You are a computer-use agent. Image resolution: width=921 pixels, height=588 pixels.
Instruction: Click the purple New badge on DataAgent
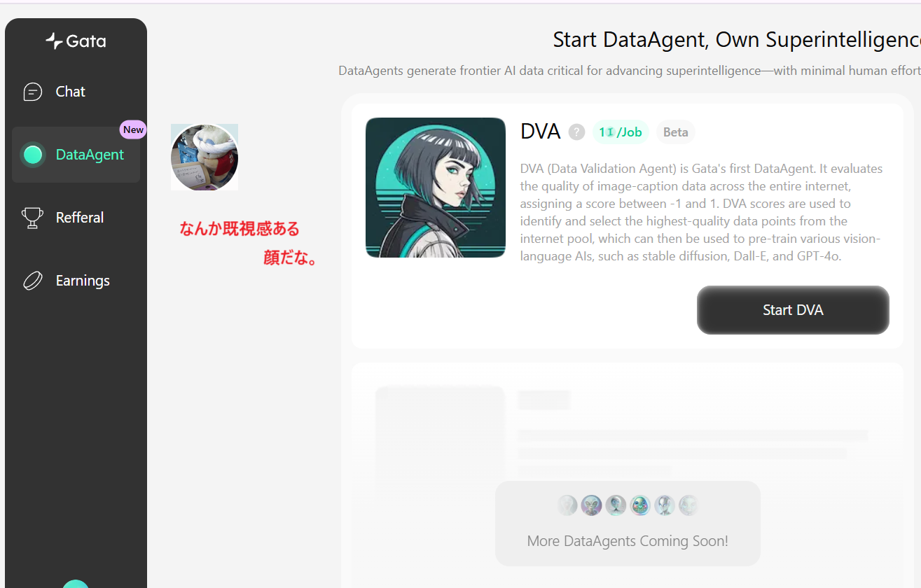[x=133, y=129]
